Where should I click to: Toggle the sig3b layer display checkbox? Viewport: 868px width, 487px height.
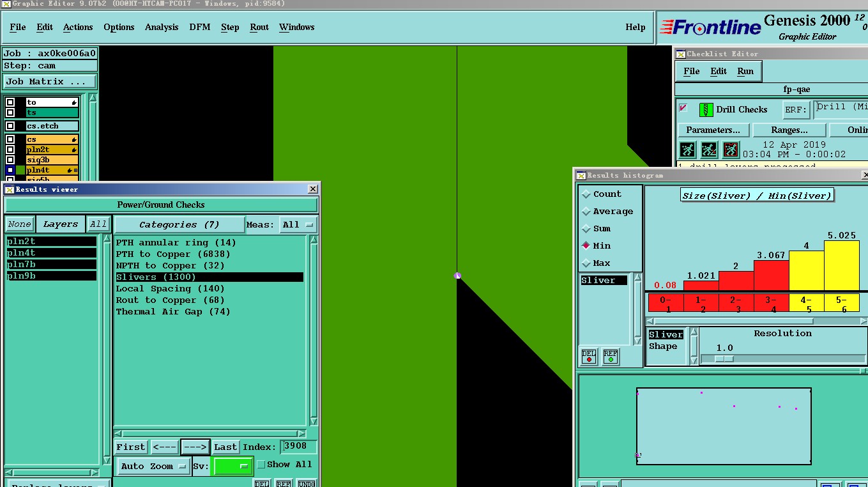pyautogui.click(x=10, y=160)
